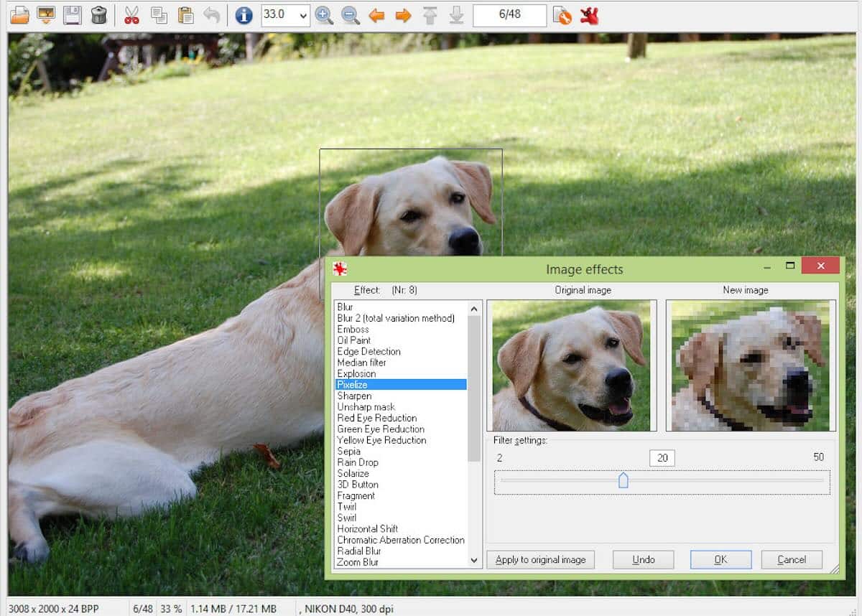Open the zoom percentage dropdown arrow

302,15
